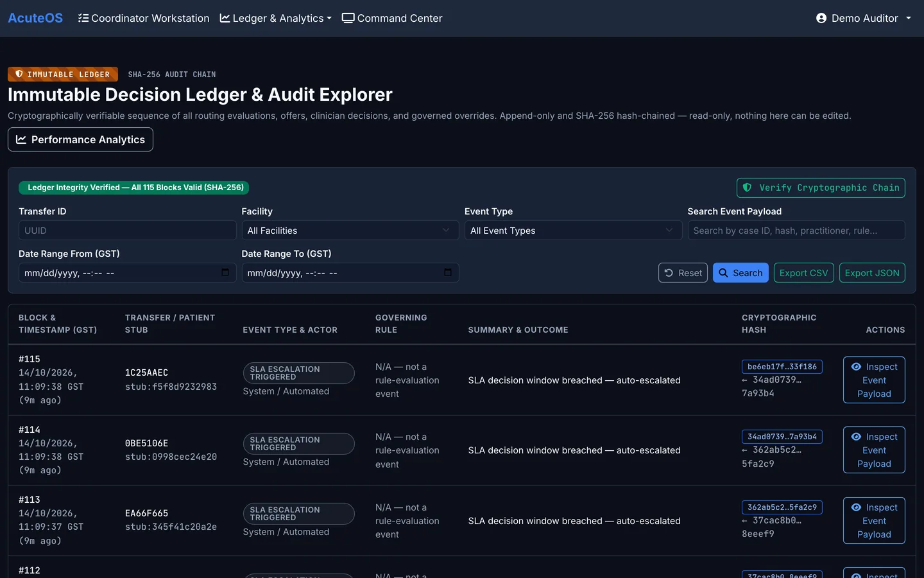Click hash badge be6eb17f…33f186
Image resolution: width=924 pixels, height=578 pixels.
pos(782,367)
